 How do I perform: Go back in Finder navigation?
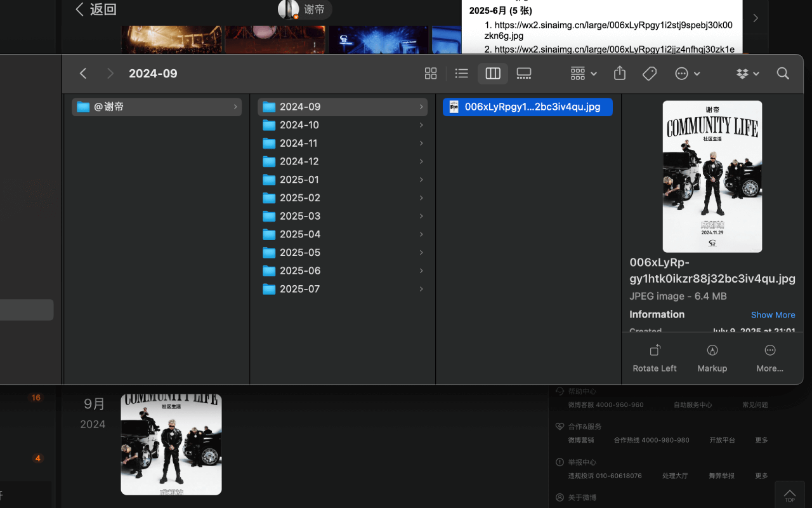coord(83,74)
